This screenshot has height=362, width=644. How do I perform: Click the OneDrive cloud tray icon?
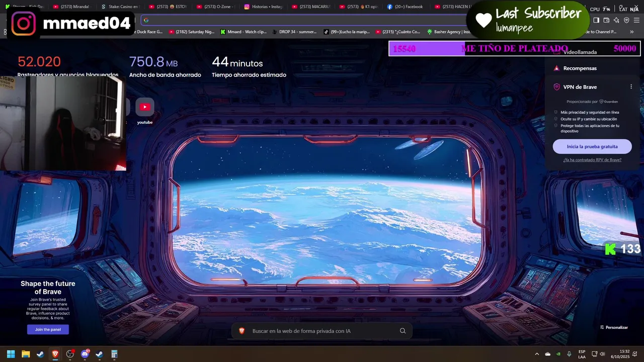548,354
